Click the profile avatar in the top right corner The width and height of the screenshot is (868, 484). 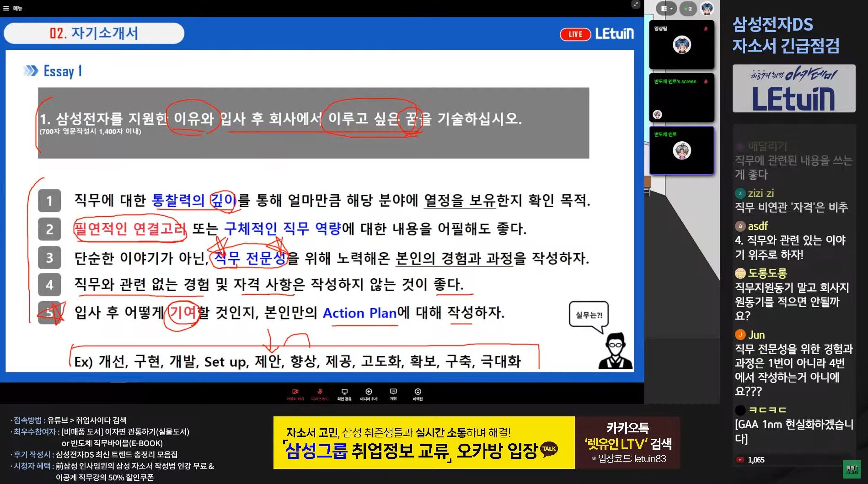[x=707, y=8]
